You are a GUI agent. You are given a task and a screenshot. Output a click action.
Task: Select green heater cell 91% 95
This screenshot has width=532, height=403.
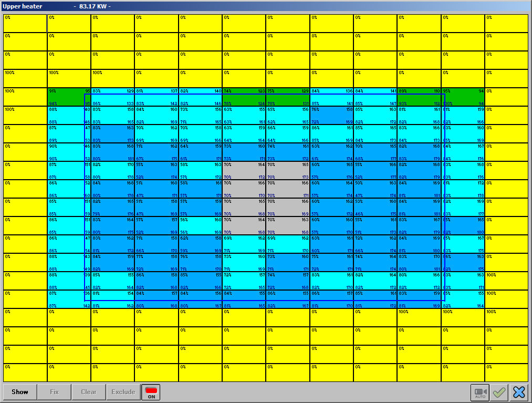click(69, 97)
